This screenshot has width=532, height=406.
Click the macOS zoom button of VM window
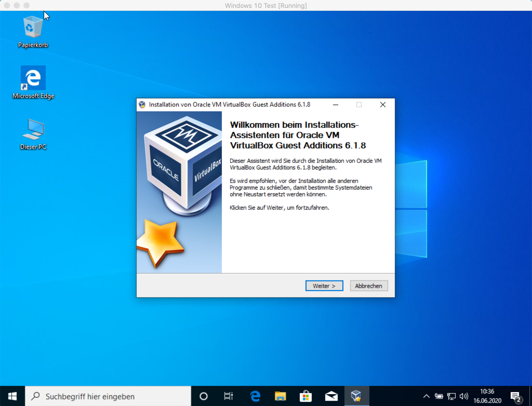pyautogui.click(x=27, y=5)
